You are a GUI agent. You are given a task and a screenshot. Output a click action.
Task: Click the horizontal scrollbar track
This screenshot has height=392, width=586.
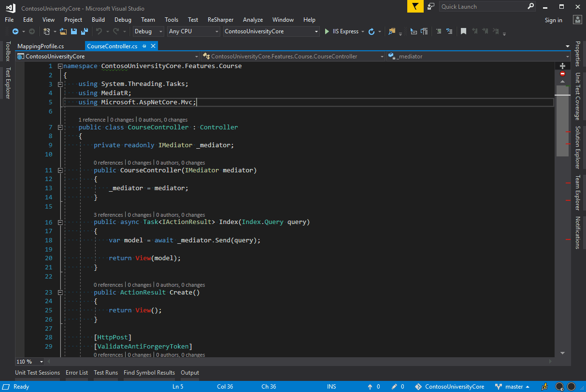(300, 362)
